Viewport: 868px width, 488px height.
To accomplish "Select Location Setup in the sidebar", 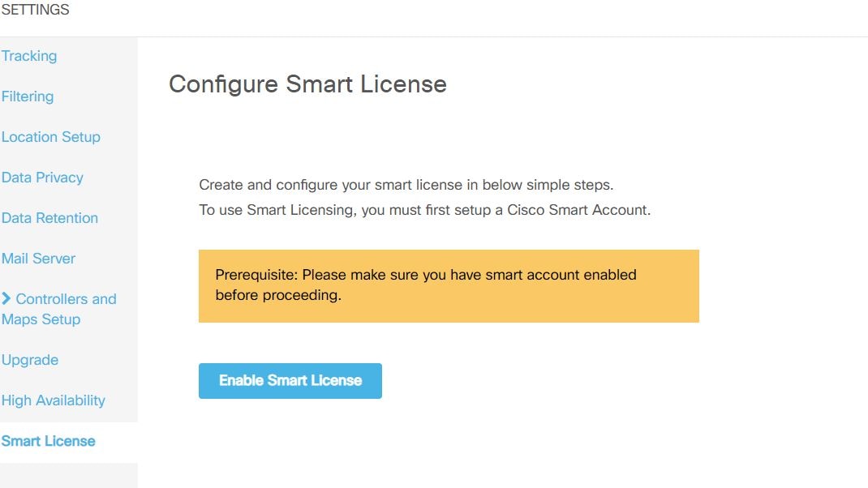I will [x=51, y=137].
